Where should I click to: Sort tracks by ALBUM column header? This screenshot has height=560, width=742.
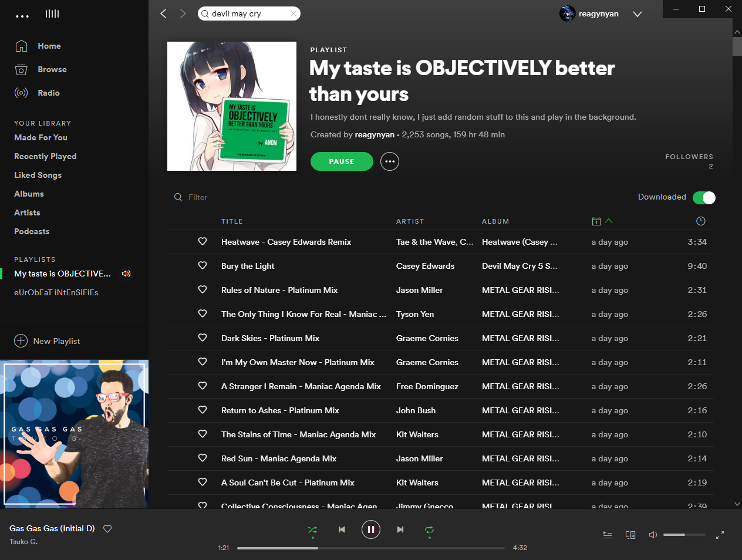pos(495,221)
